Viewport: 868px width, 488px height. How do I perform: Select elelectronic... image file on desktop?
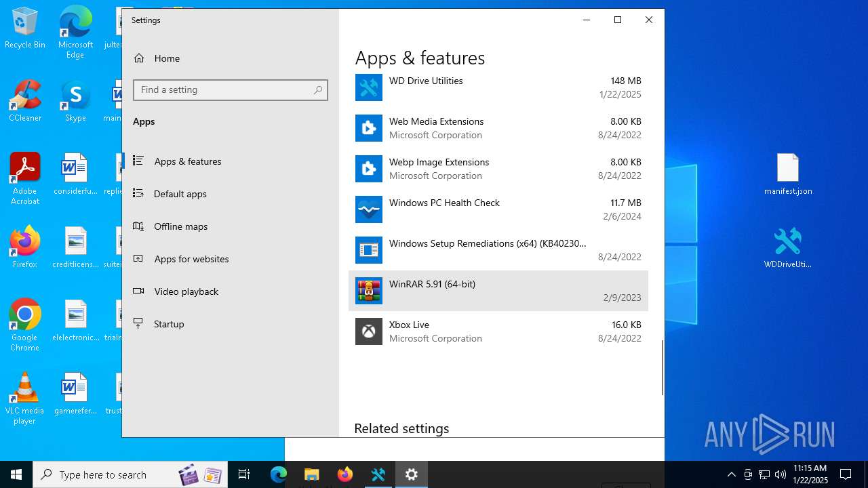[75, 321]
